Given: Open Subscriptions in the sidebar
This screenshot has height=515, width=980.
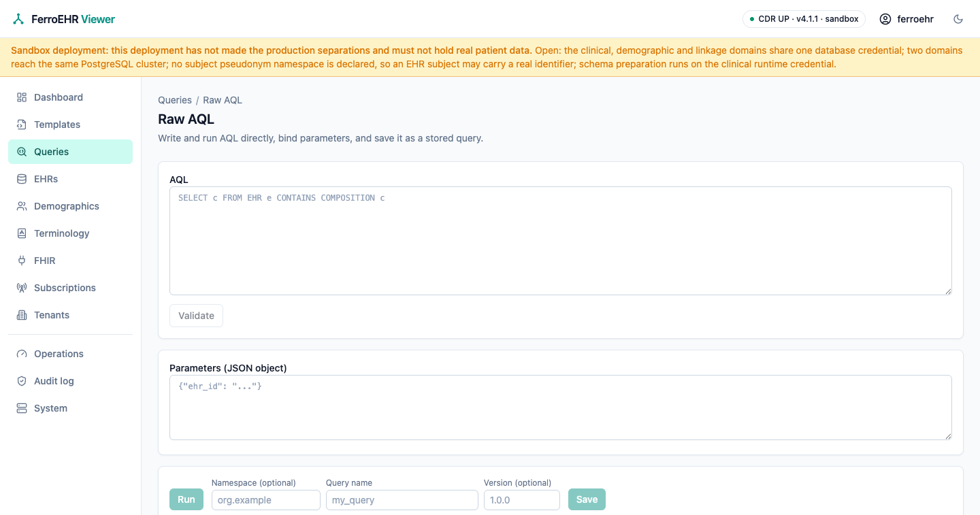Looking at the screenshot, I should tap(70, 288).
